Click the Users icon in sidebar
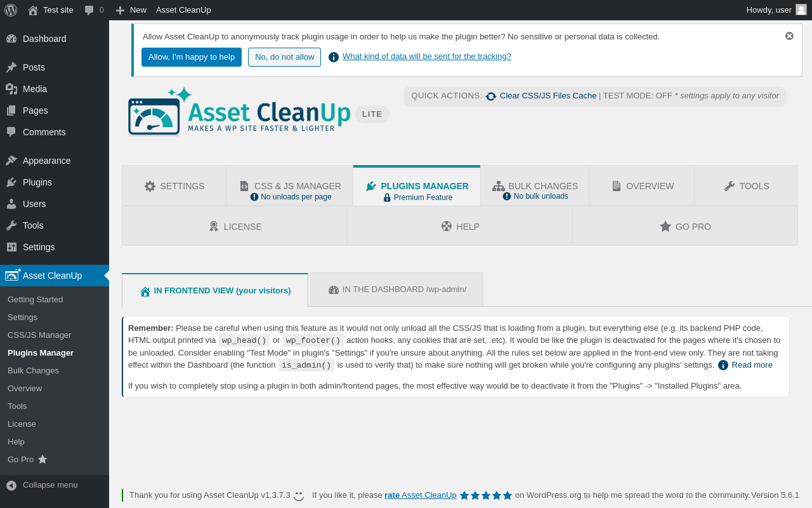This screenshot has height=508, width=812. tap(11, 204)
